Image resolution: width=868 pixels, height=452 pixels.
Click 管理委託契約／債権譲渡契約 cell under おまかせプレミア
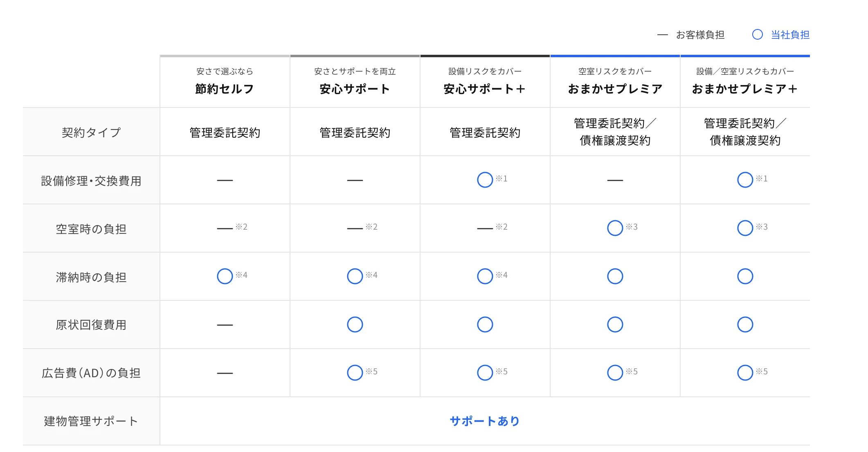pyautogui.click(x=615, y=132)
